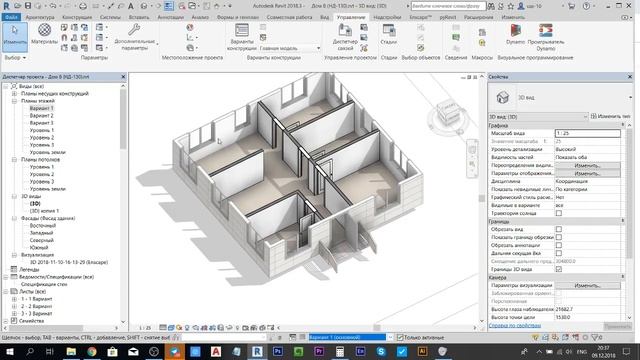Open the Файл (File) tab
The height and width of the screenshot is (360, 640).
(11, 17)
